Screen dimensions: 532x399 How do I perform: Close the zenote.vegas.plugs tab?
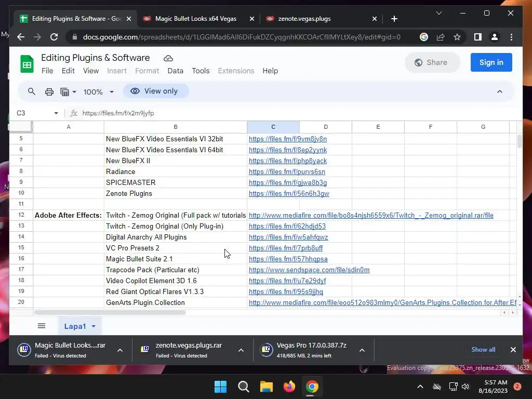pos(374,19)
